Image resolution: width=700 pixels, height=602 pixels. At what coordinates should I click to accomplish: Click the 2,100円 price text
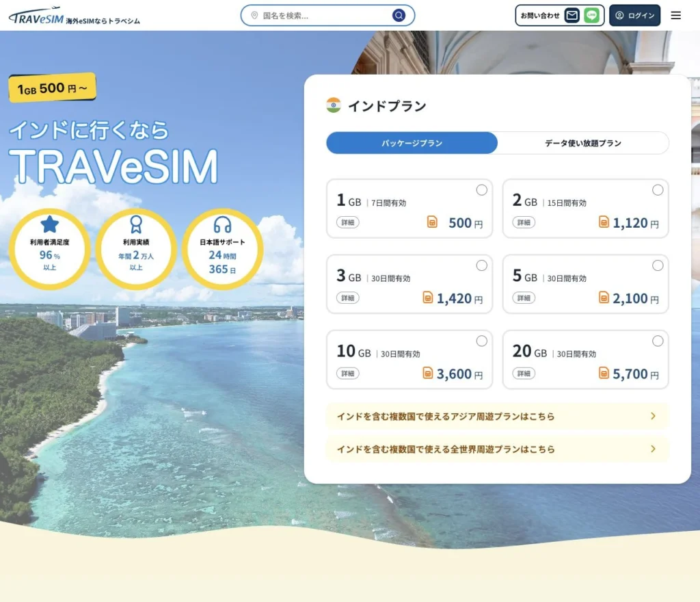pos(636,298)
